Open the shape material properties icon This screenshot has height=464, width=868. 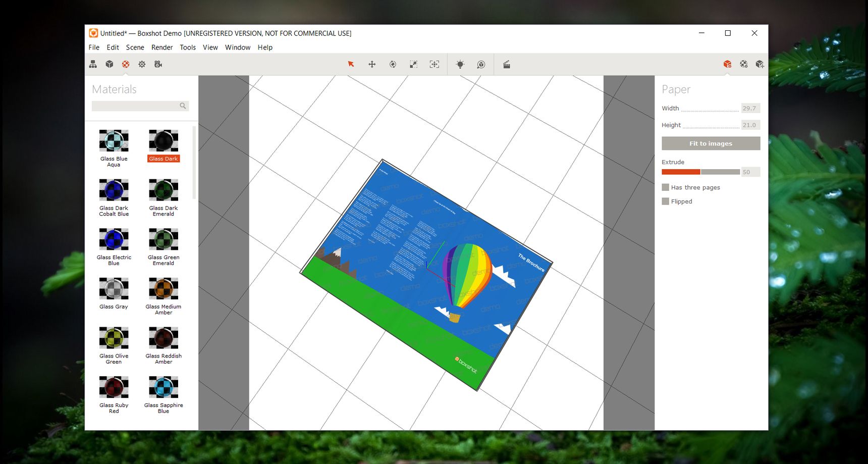click(744, 64)
